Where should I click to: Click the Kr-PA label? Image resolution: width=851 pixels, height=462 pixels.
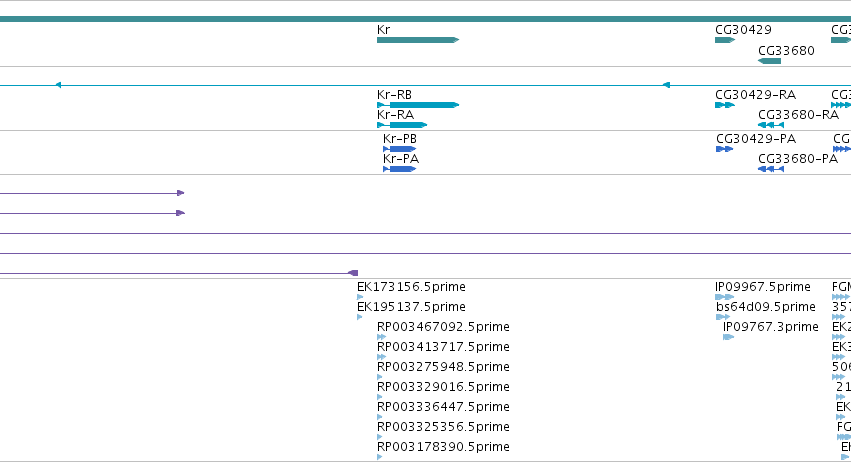coord(401,159)
